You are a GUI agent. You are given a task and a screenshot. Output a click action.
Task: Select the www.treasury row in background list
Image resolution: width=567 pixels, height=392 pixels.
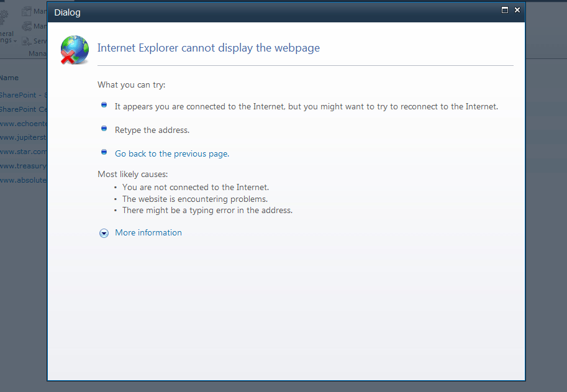tap(24, 166)
